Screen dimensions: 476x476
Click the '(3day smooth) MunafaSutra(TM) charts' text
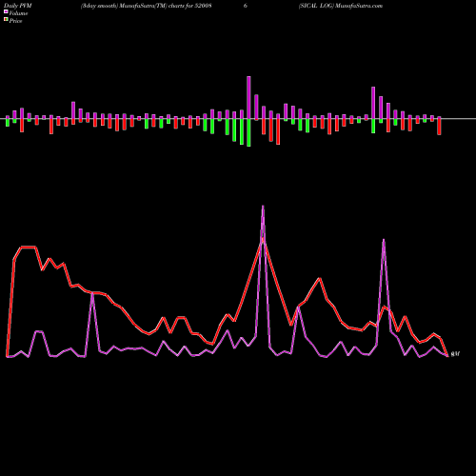pyautogui.click(x=132, y=6)
